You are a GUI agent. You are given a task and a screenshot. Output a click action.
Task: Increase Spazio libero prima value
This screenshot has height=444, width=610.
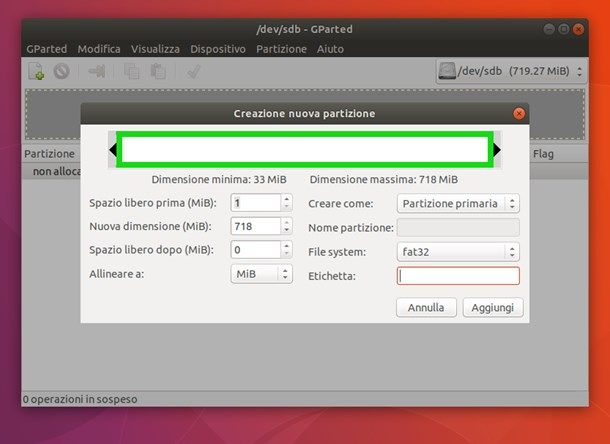coord(287,198)
